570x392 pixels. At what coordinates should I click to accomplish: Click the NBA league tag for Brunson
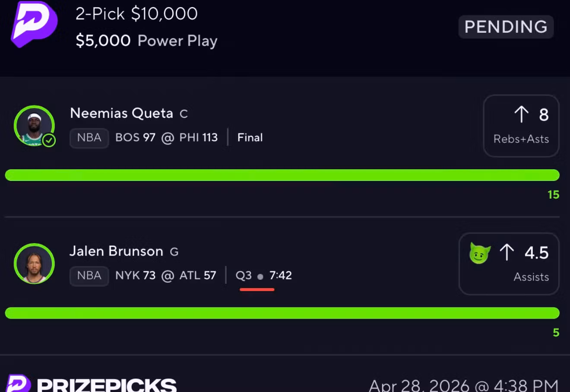coord(89,275)
